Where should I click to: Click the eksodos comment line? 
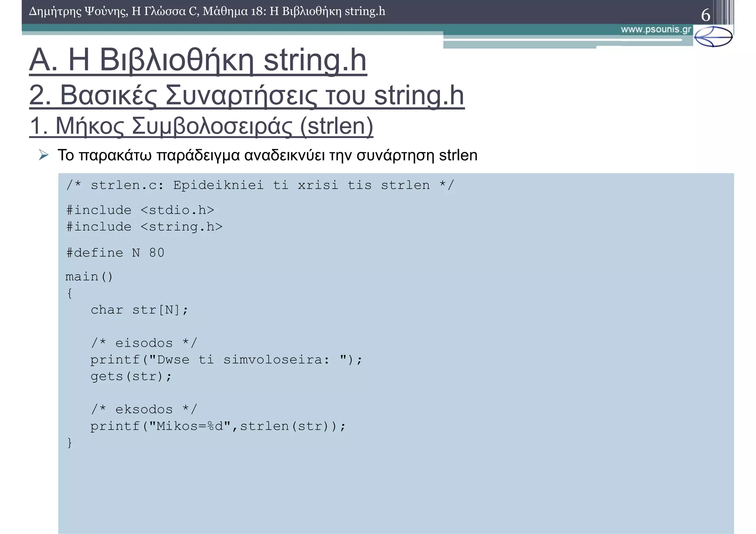[x=144, y=409]
